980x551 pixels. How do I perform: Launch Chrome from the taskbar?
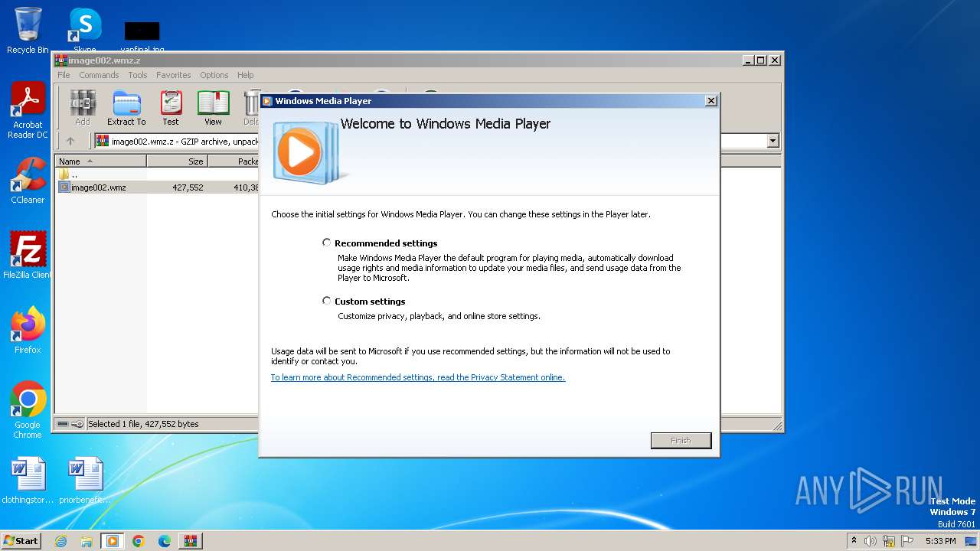point(139,541)
